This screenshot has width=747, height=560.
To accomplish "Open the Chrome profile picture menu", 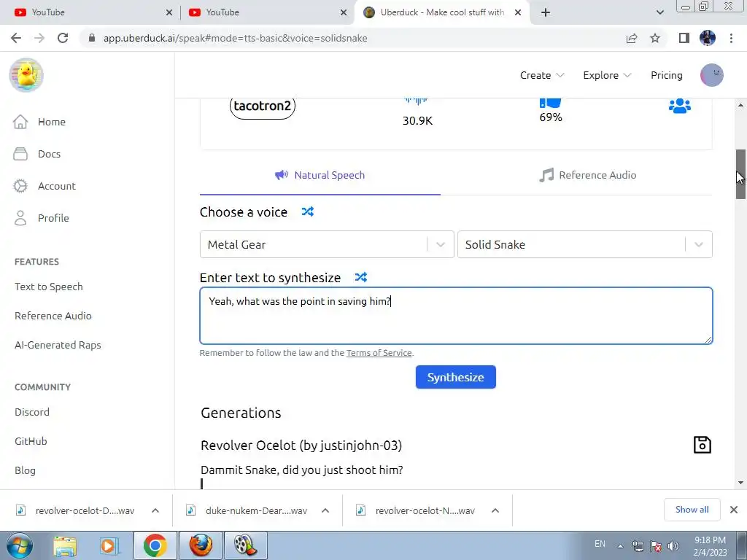I will click(708, 38).
